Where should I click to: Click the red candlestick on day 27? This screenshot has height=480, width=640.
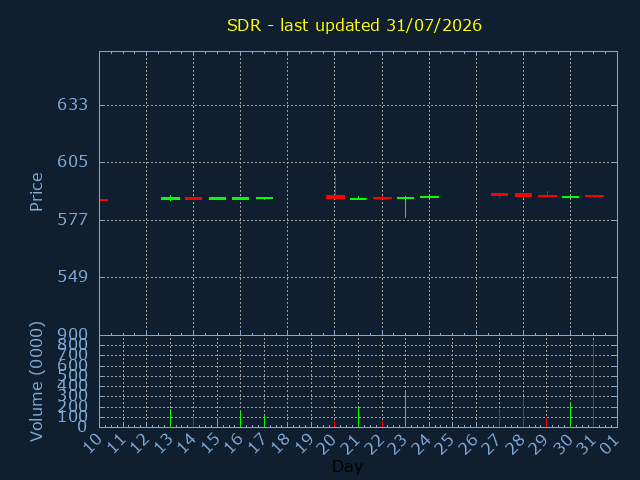[499, 195]
